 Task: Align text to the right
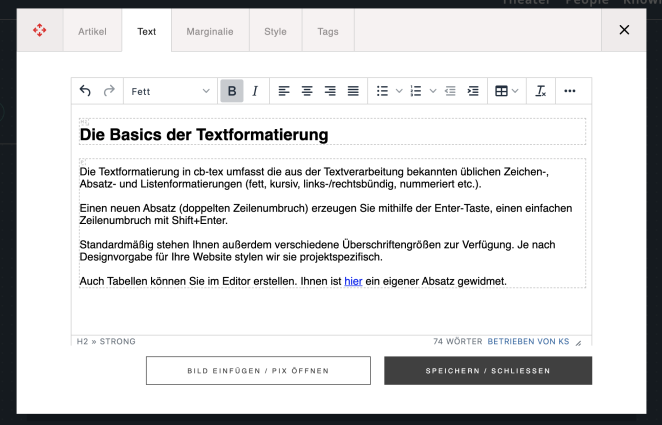tap(330, 91)
